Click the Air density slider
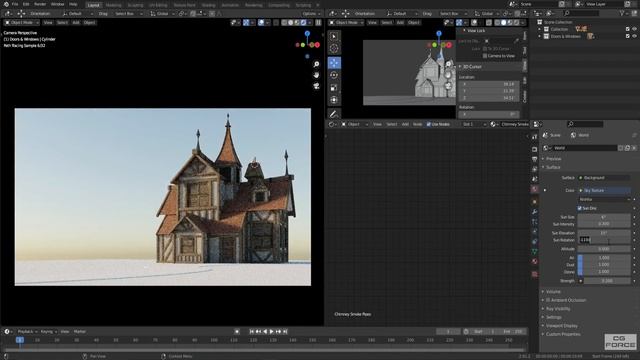This screenshot has width=640, height=360. 604,258
